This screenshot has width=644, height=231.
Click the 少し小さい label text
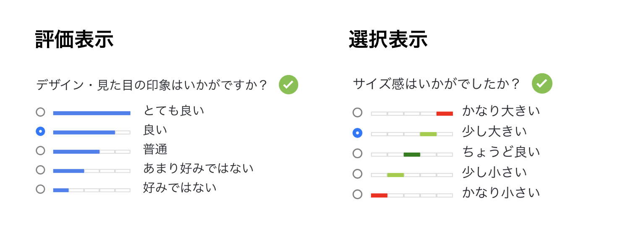(494, 172)
